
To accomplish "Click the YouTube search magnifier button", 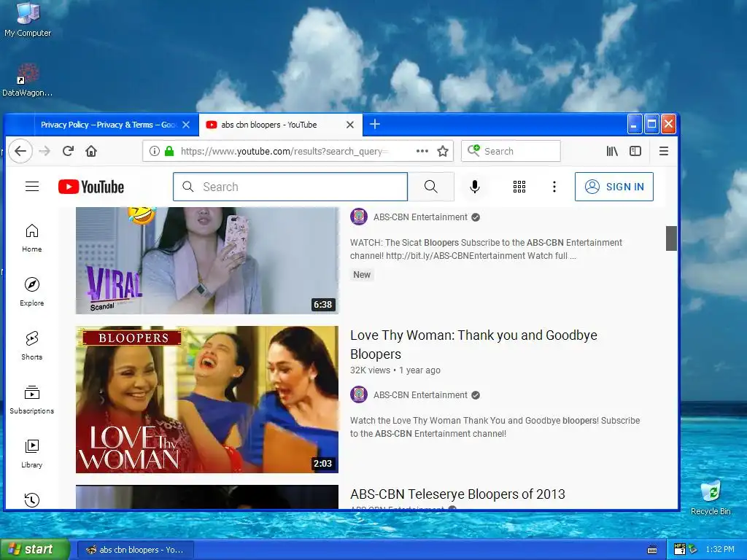I will 430,187.
